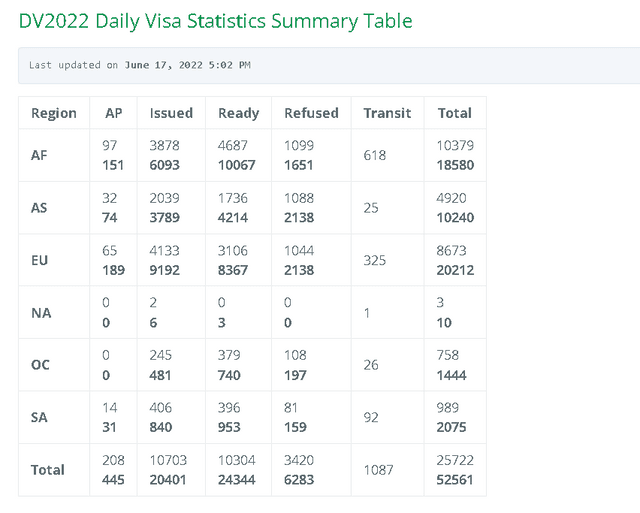This screenshot has height=513, width=640.
Task: Select the AS region row label
Action: pyautogui.click(x=39, y=208)
